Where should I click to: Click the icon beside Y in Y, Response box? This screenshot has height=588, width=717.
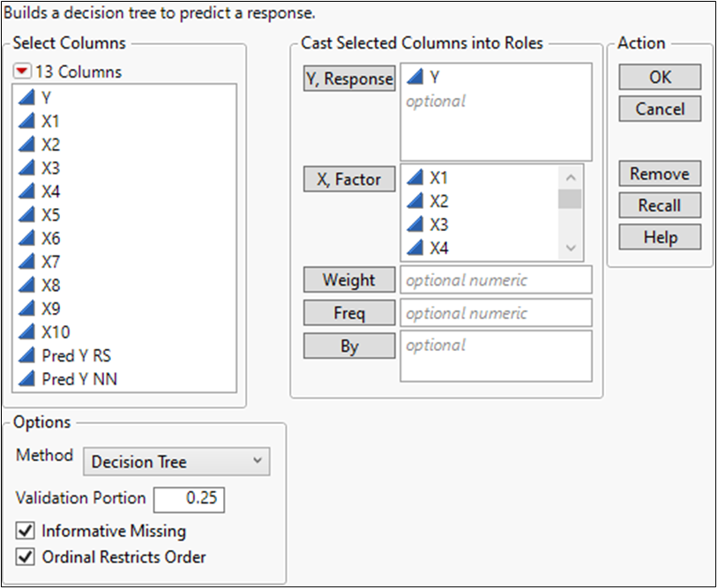415,78
